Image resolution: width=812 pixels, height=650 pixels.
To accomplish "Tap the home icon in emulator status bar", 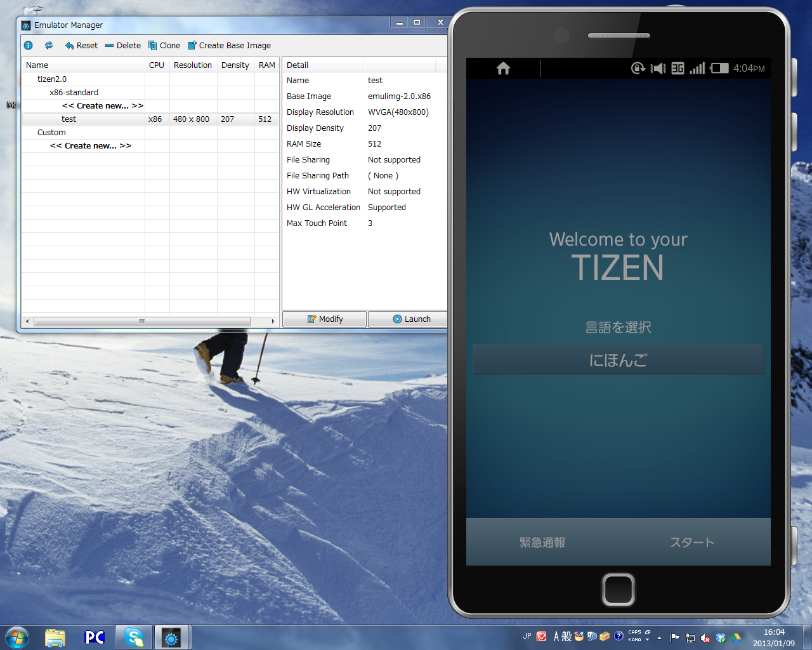I will (x=503, y=68).
